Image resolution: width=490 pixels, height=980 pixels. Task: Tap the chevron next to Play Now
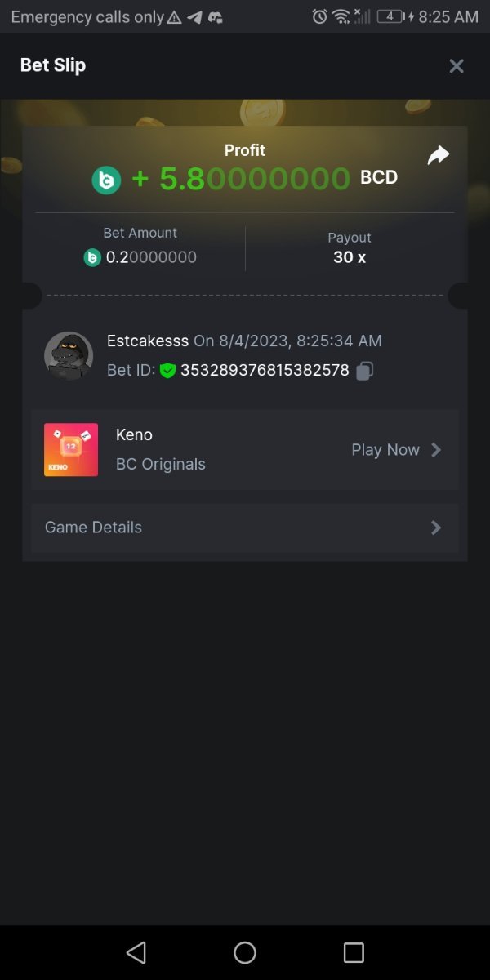click(x=436, y=450)
